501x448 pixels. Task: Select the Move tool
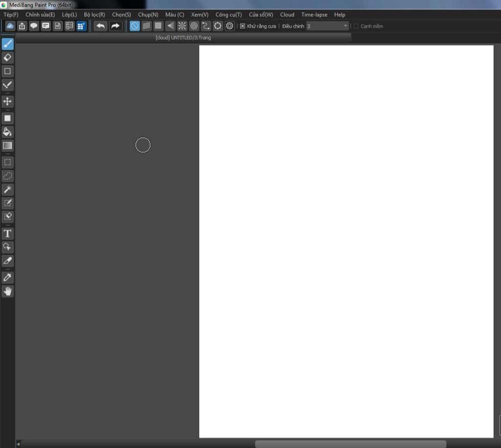(8, 101)
